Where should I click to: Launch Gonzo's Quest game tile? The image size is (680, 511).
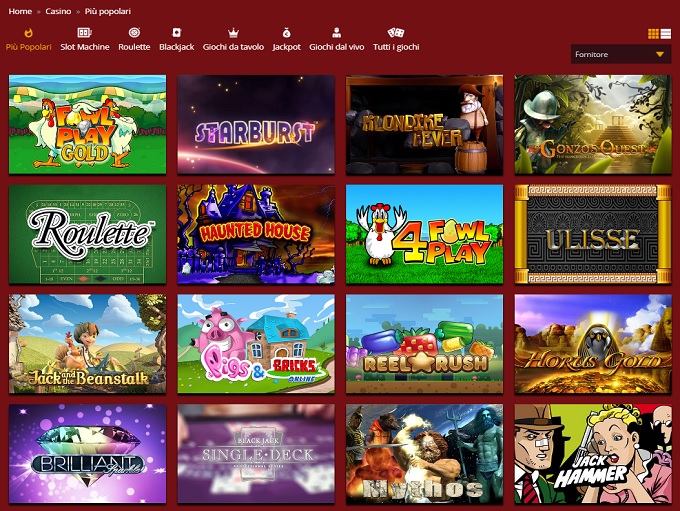(593, 125)
